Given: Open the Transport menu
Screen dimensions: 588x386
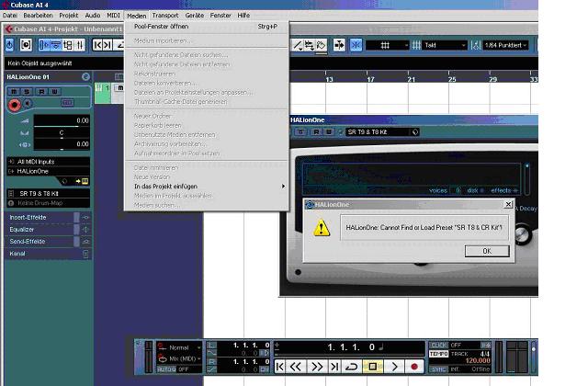Looking at the screenshot, I should point(165,16).
